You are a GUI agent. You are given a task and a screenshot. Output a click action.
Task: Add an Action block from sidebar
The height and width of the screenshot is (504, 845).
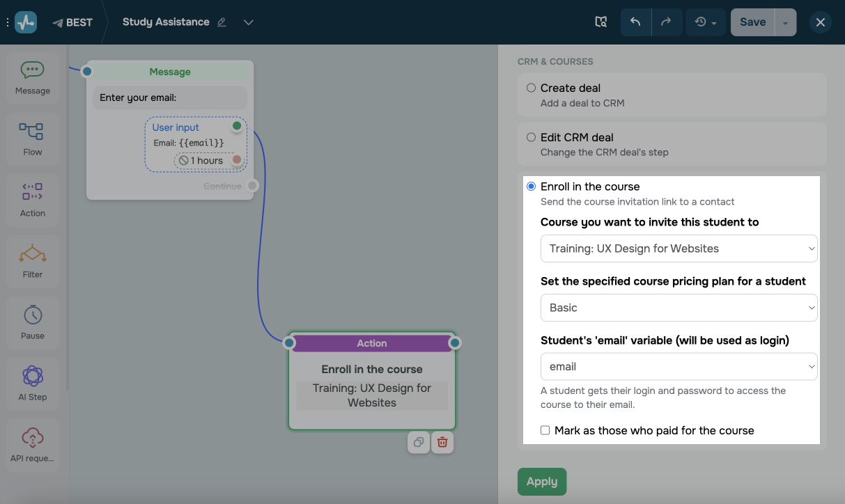tap(33, 200)
